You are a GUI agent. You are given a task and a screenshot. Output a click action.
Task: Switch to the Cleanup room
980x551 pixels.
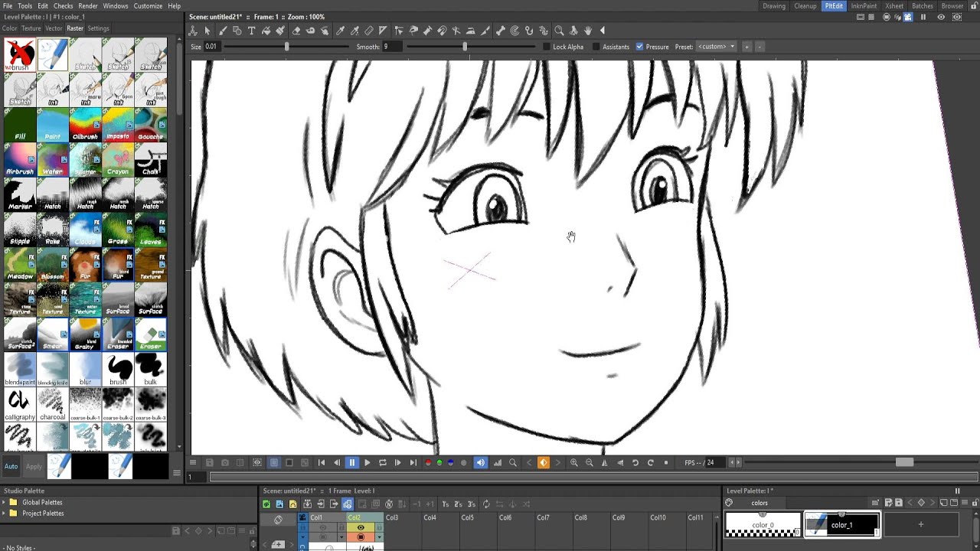[805, 5]
